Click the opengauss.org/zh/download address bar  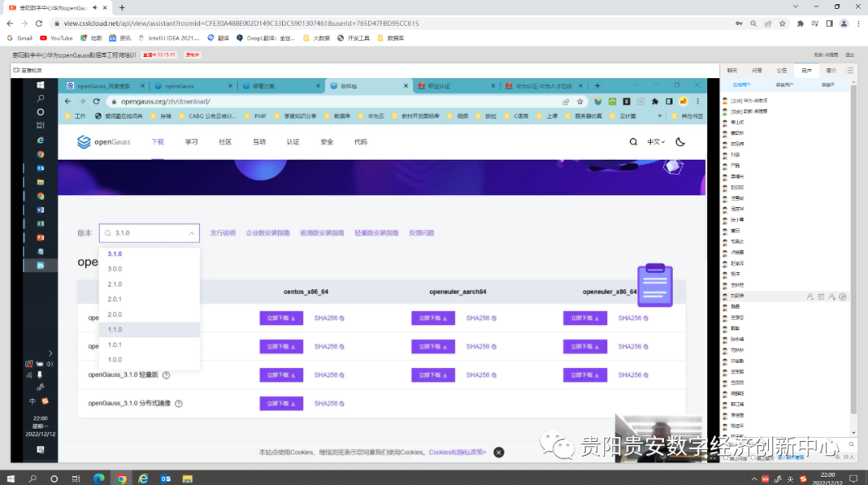[x=338, y=102]
